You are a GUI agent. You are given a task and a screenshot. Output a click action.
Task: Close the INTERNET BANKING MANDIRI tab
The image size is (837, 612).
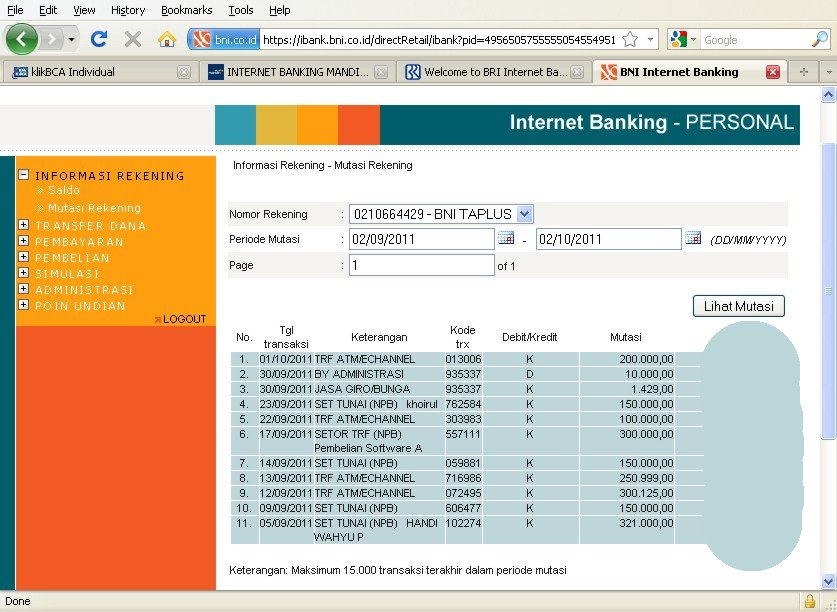381,72
